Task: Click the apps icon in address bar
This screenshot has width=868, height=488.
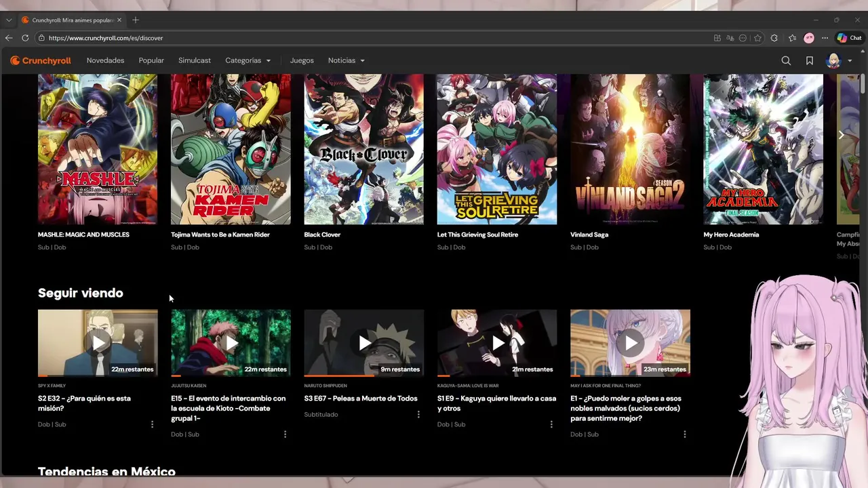Action: point(717,38)
